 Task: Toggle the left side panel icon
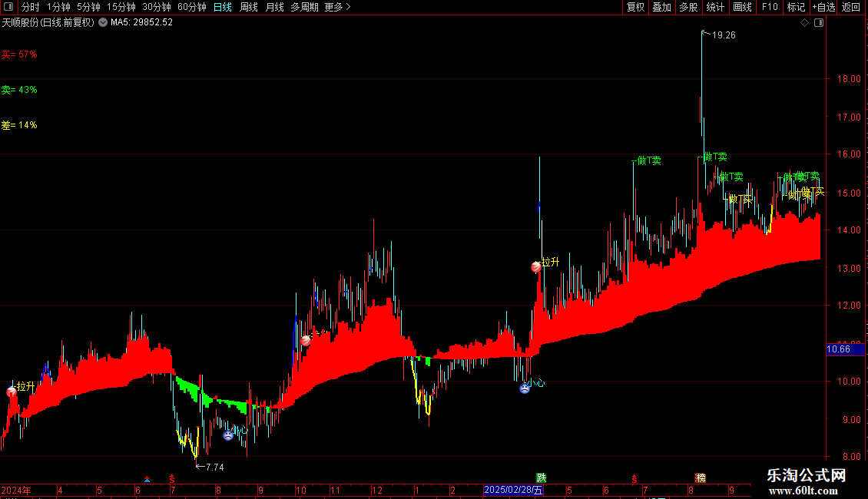[x=8, y=7]
